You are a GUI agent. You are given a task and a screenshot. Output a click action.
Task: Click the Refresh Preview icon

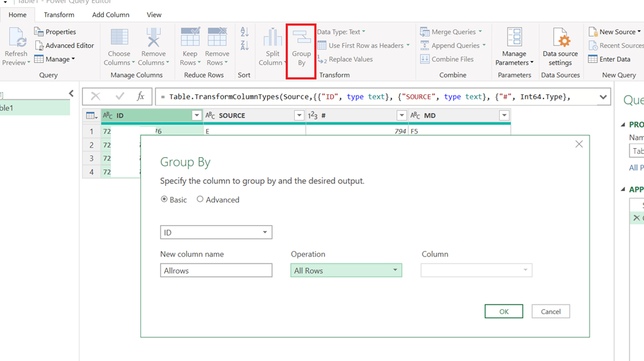tap(17, 38)
